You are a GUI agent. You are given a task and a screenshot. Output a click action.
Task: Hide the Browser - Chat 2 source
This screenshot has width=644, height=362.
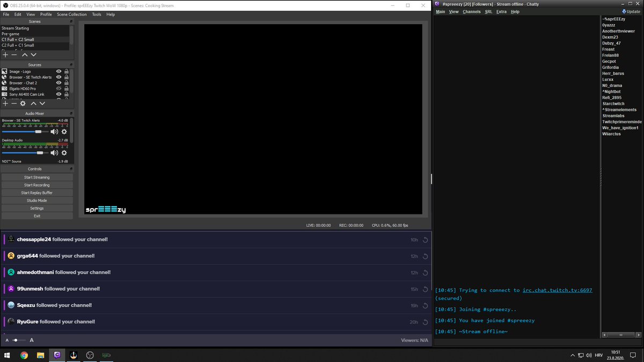[59, 83]
